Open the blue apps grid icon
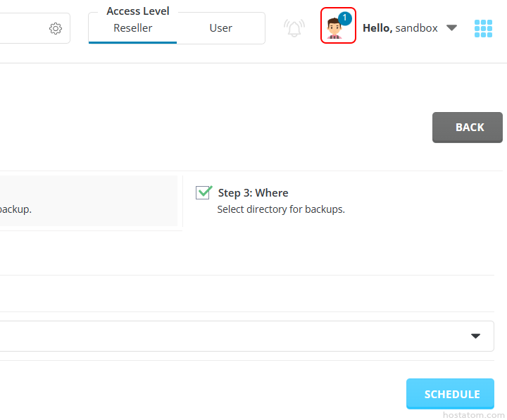This screenshot has height=420, width=507. click(x=483, y=28)
